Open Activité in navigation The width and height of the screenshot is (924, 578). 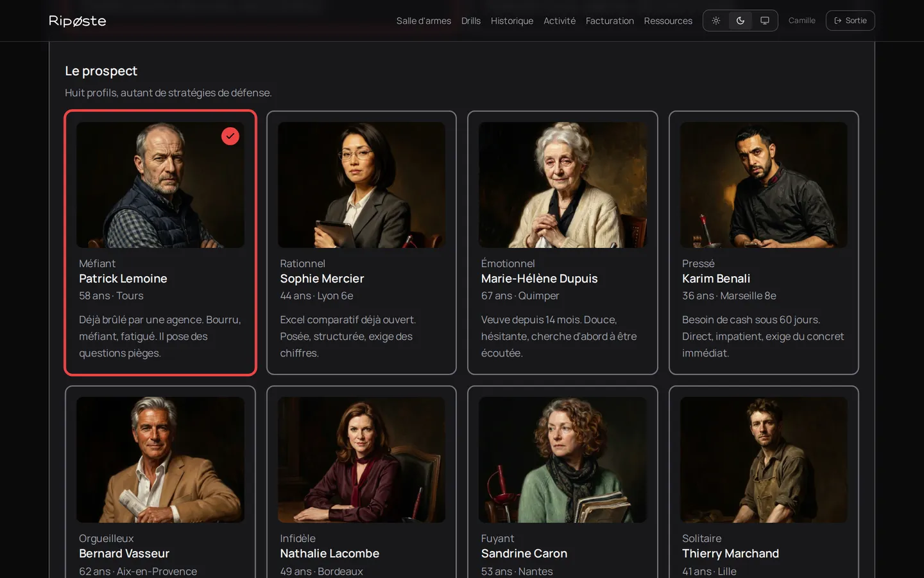click(560, 21)
